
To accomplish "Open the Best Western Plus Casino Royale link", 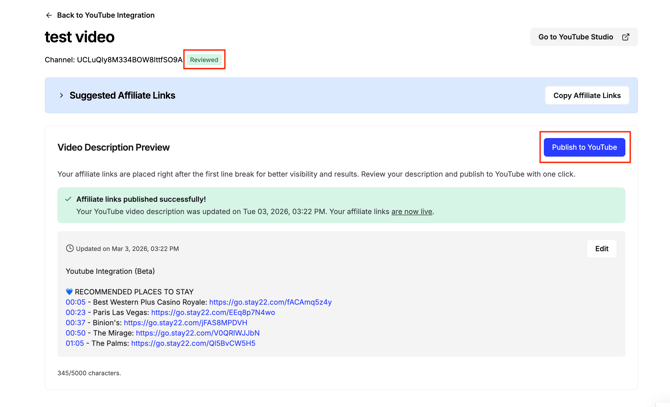I will coord(270,302).
